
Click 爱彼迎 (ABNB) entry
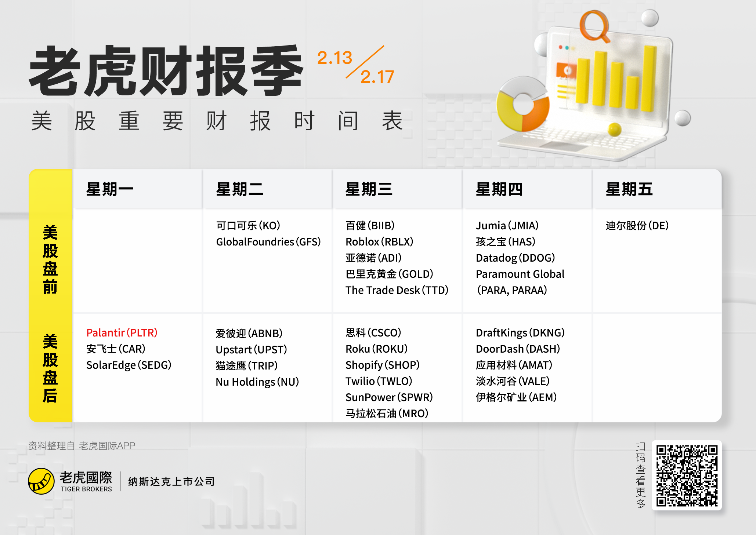pos(249,333)
